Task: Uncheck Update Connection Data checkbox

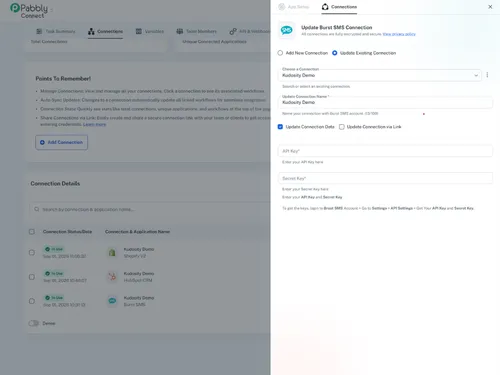Action: pyautogui.click(x=280, y=127)
